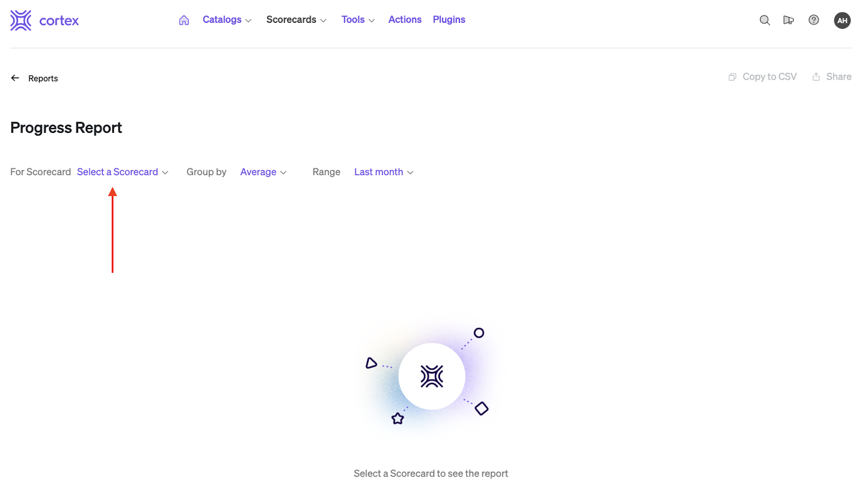
Task: Open the help question mark icon
Action: 813,20
